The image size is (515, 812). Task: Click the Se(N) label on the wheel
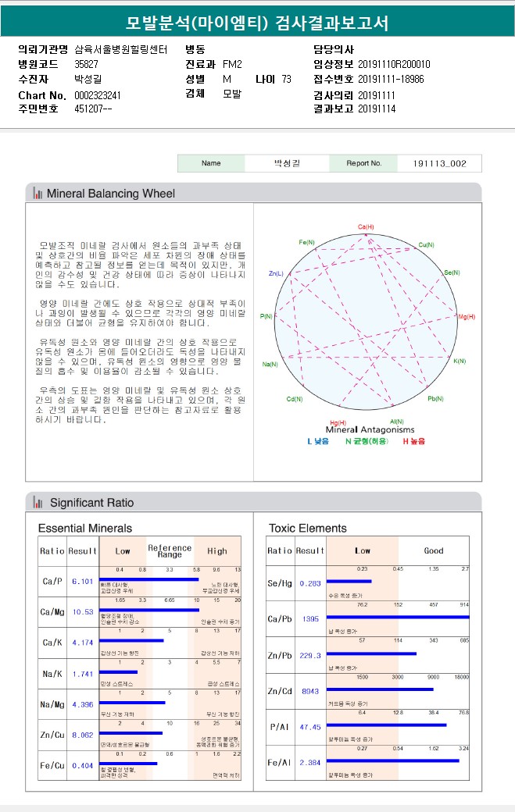(452, 272)
